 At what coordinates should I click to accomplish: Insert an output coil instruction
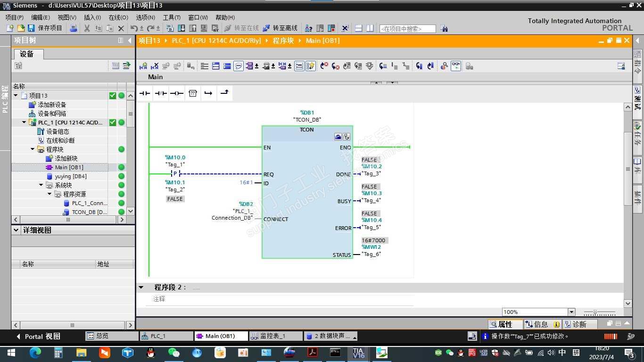coord(177,93)
